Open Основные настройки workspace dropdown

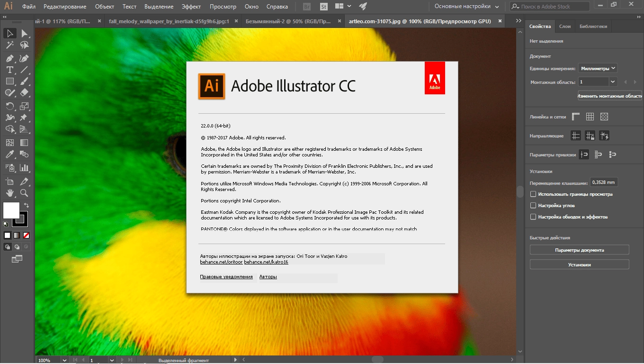coord(466,7)
